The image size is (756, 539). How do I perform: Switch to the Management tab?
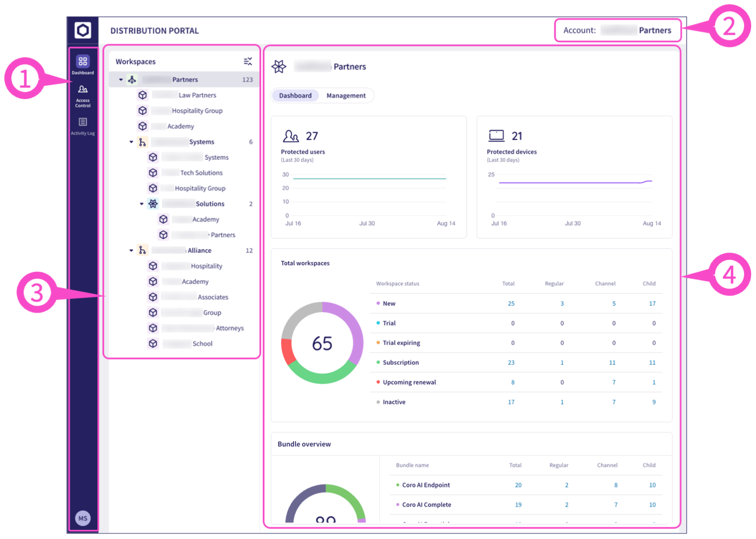tap(346, 96)
